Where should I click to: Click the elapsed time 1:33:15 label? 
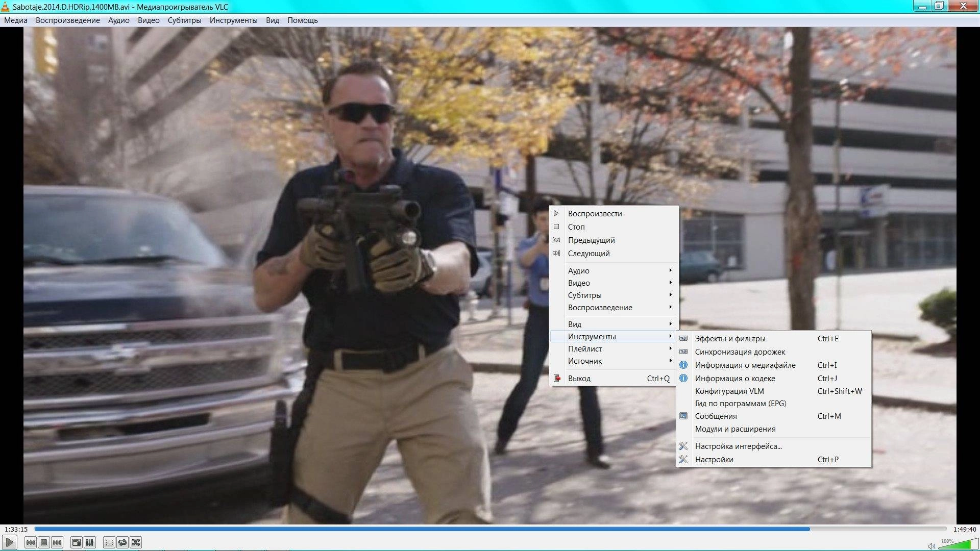point(16,529)
